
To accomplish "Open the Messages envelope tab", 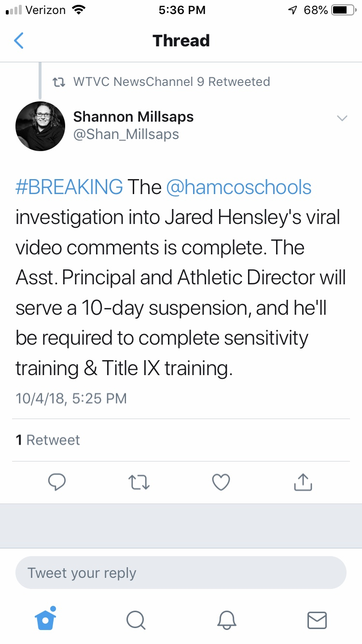I will pyautogui.click(x=317, y=620).
